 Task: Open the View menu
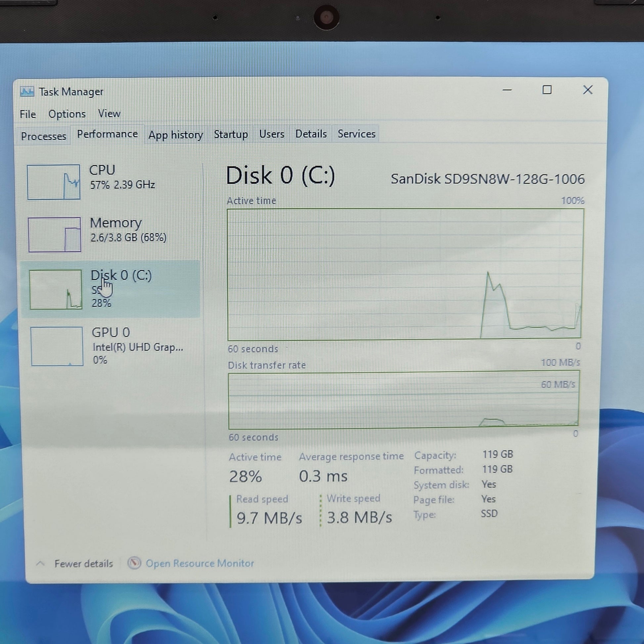pos(109,114)
